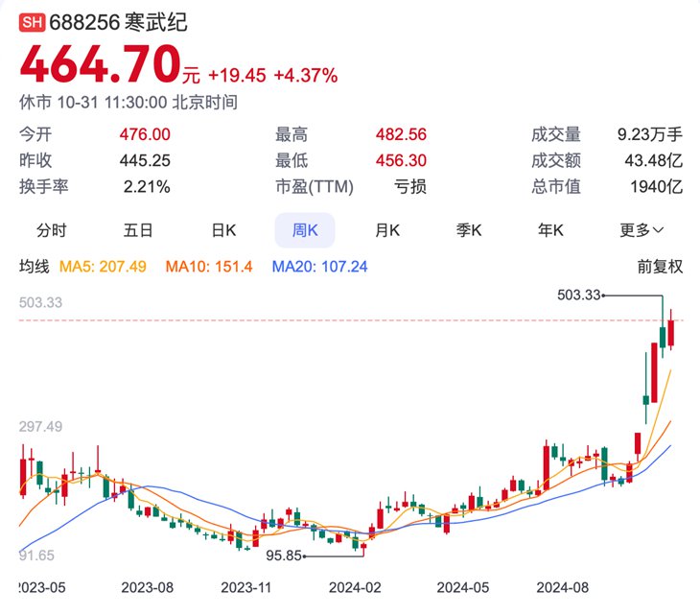This screenshot has width=700, height=615.
Task: Click the 均线 moving average label
Action: click(x=35, y=267)
